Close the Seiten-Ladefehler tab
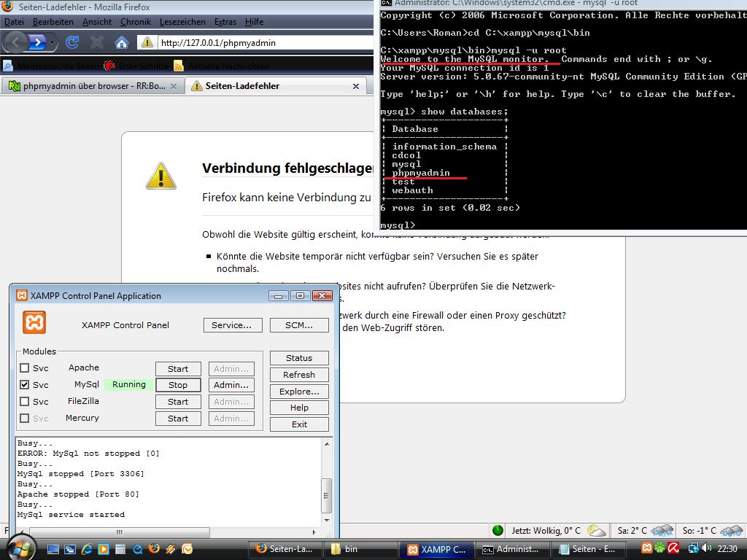Image resolution: width=747 pixels, height=560 pixels. (356, 86)
